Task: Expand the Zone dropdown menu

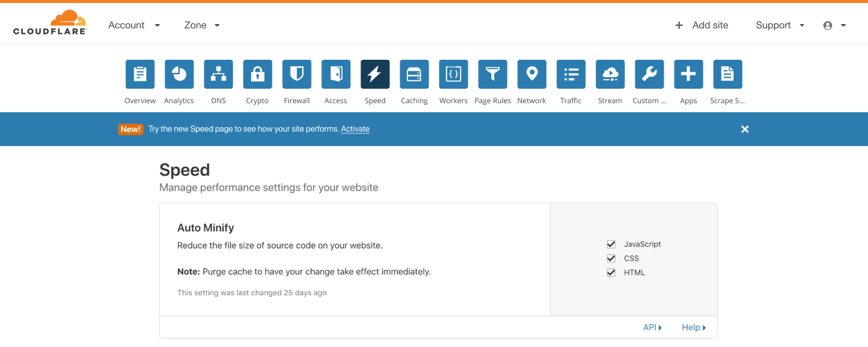Action: coord(202,25)
